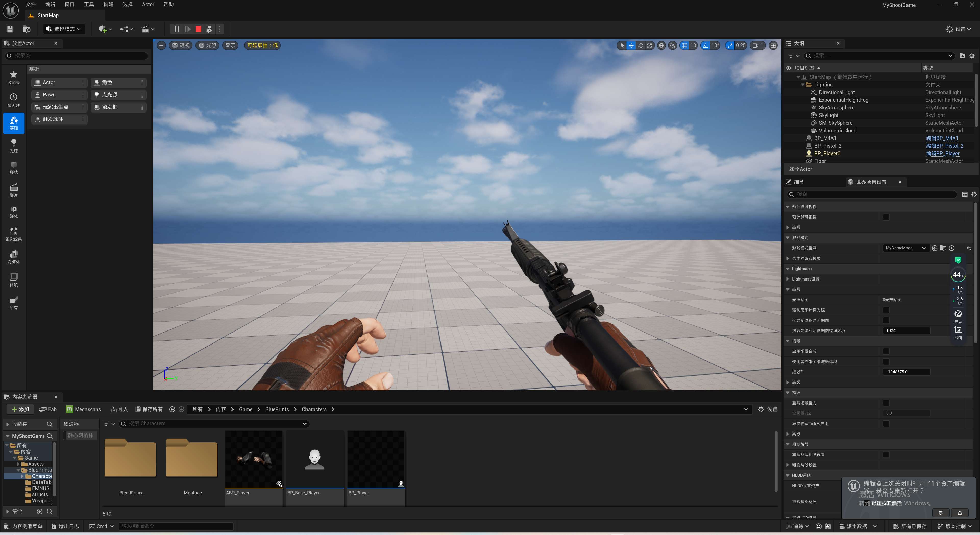This screenshot has height=535, width=980.
Task: Click the console command input field
Action: (x=176, y=526)
